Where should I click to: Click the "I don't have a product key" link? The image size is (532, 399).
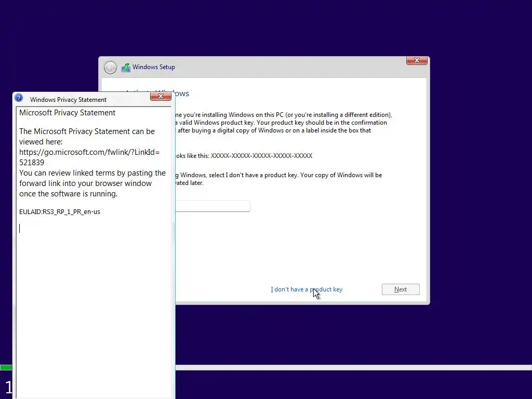pos(307,289)
